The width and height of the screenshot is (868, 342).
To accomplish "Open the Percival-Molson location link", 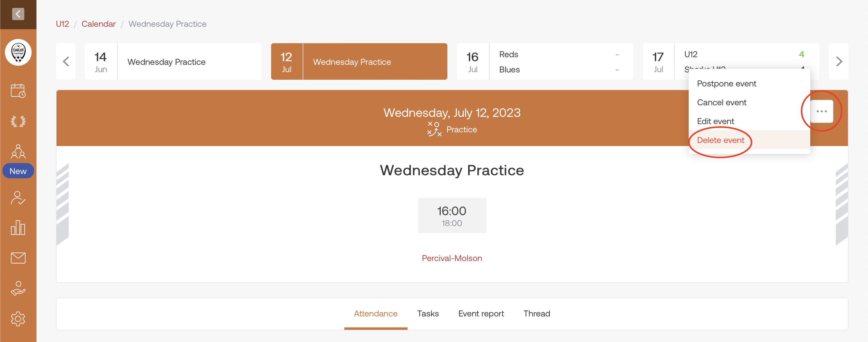I will pos(452,258).
